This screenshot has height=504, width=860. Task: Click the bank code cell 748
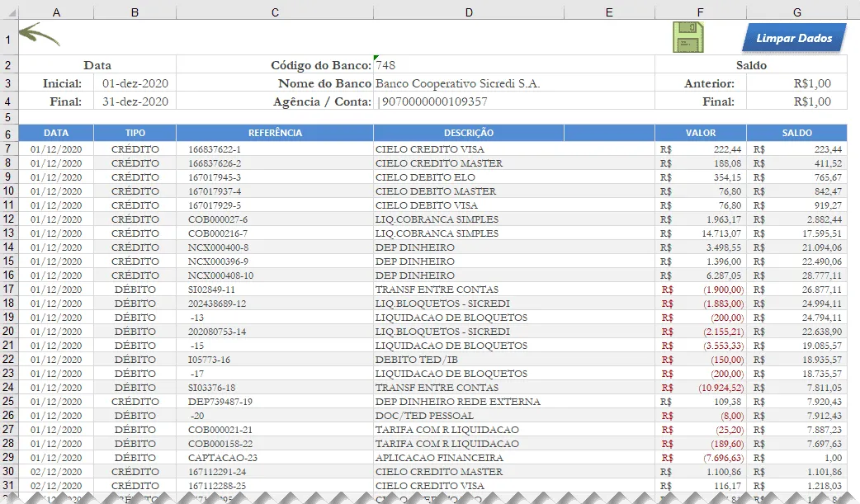click(514, 65)
